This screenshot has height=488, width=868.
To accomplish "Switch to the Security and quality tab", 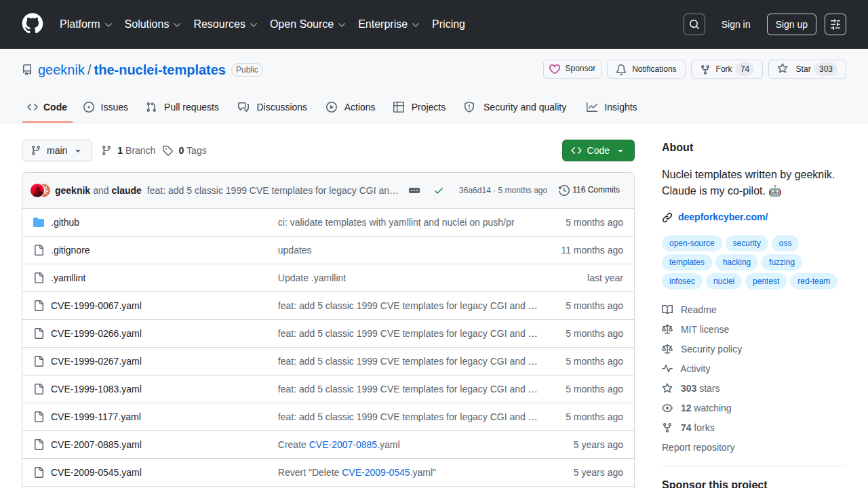I will point(515,107).
